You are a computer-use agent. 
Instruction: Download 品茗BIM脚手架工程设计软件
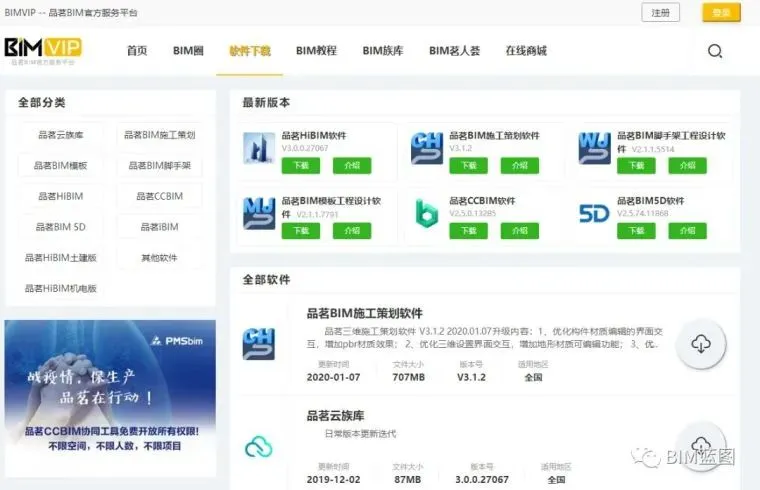(x=636, y=165)
